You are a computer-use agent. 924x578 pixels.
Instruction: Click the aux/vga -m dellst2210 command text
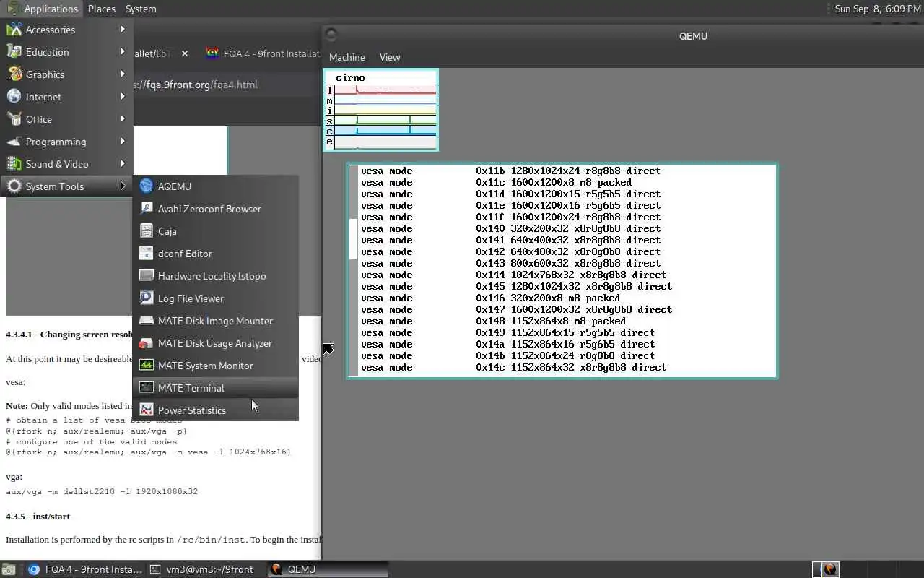point(102,491)
